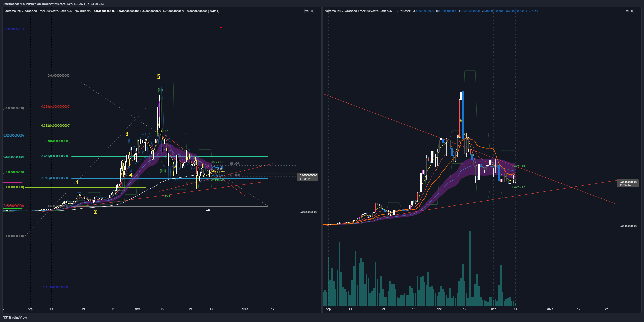
Task: Click the 1D UNISWAP Saitama Inu chart title
Action: [x=368, y=11]
